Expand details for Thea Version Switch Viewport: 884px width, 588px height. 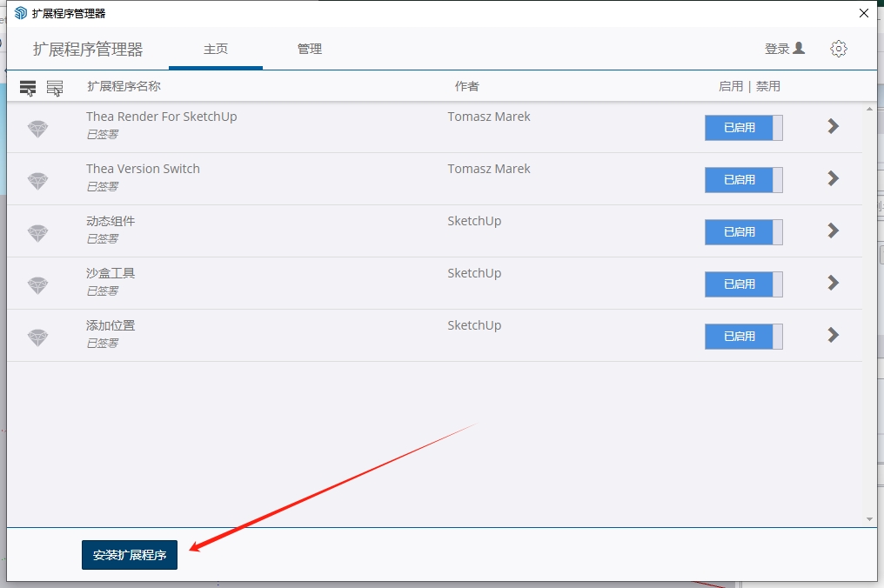[834, 178]
